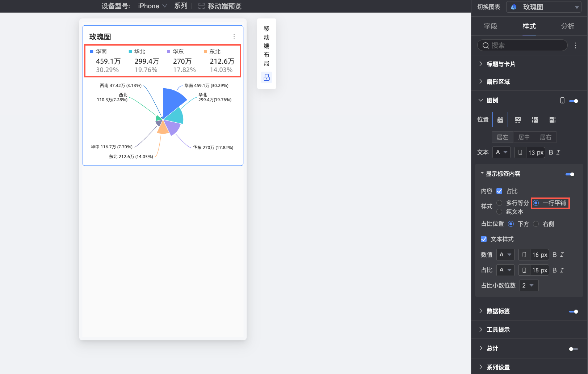Select the bottom legend position icon

pos(518,120)
